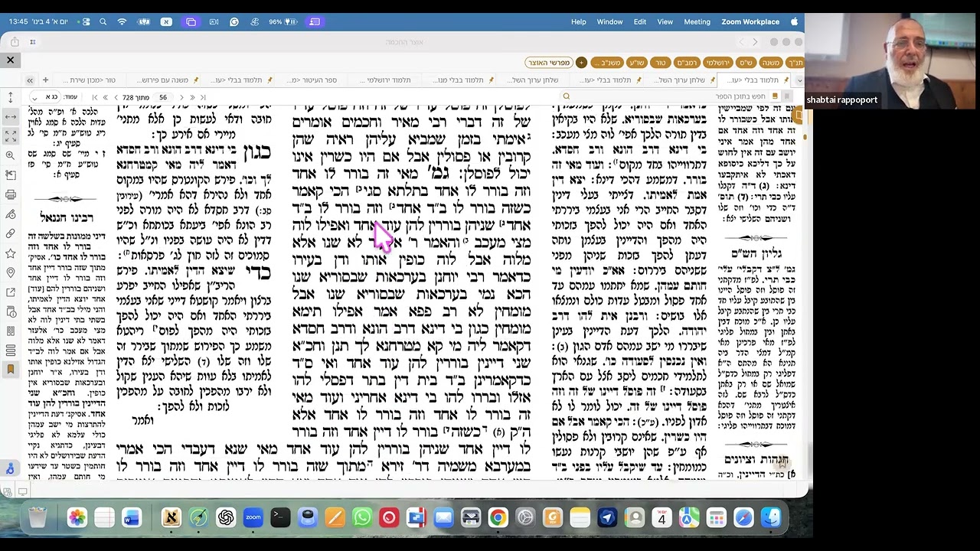Viewport: 980px width, 551px height.
Task: Click the printer icon in left sidebar
Action: tap(10, 194)
